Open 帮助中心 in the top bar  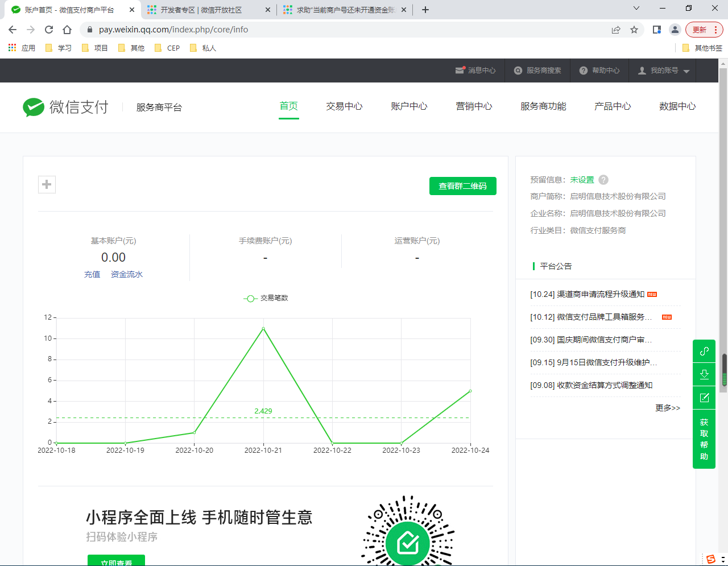click(599, 71)
